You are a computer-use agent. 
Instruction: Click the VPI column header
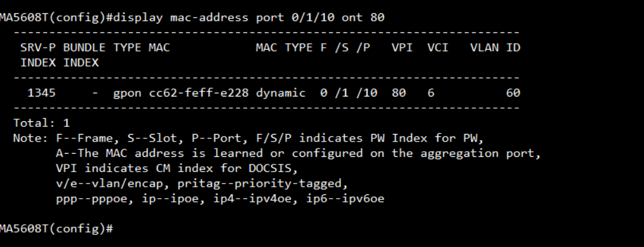point(401,48)
